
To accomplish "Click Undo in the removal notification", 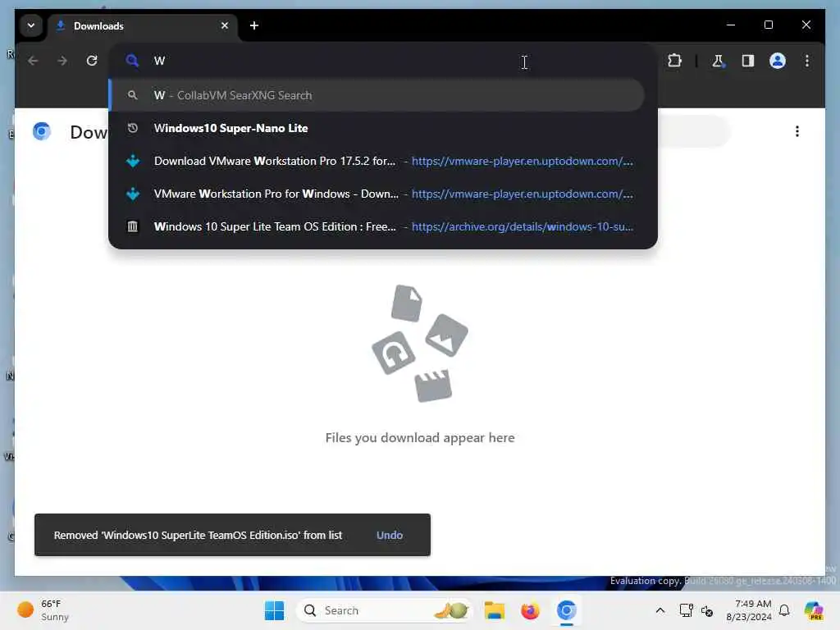I will 390,535.
